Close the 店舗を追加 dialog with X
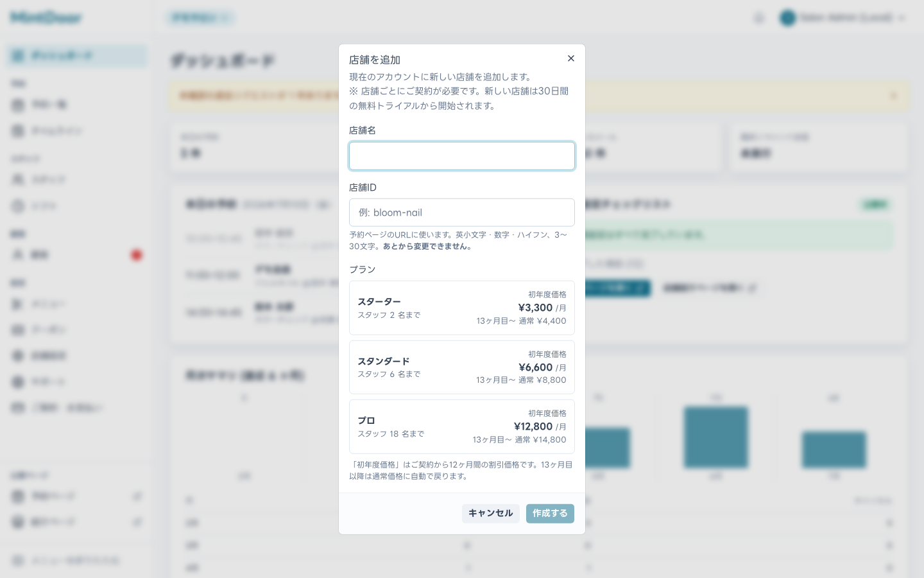This screenshot has height=578, width=924. click(x=571, y=58)
